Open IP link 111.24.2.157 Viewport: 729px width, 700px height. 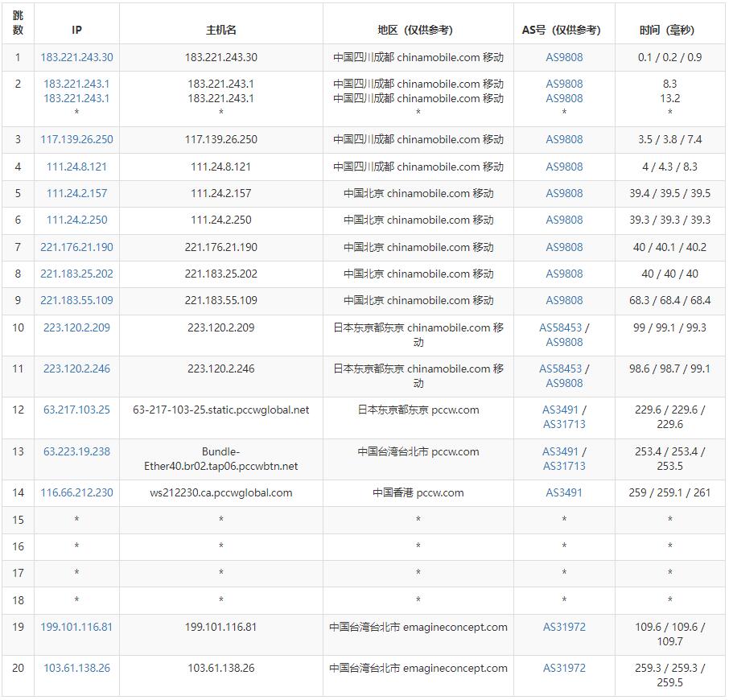point(76,193)
